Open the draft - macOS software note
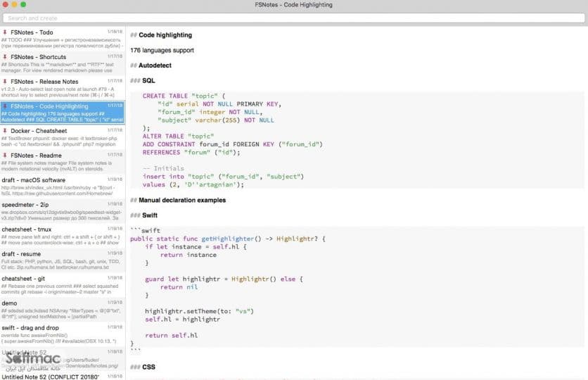The image size is (588, 380). pos(63,186)
